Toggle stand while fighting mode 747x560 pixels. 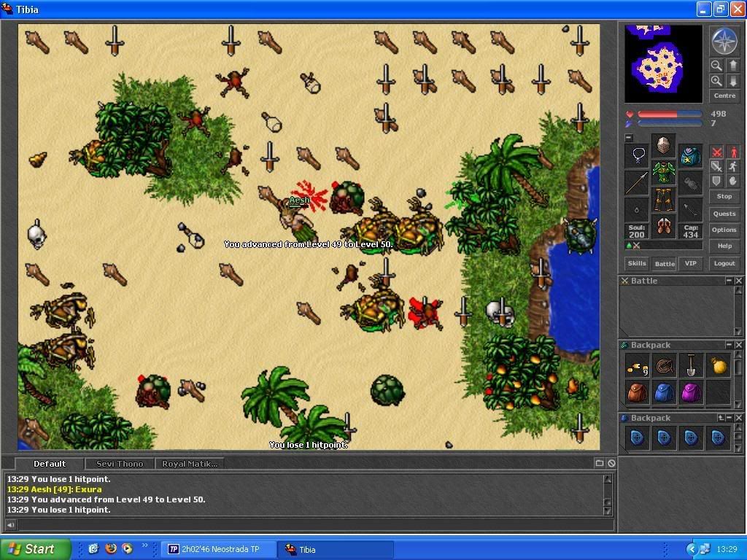tap(732, 152)
